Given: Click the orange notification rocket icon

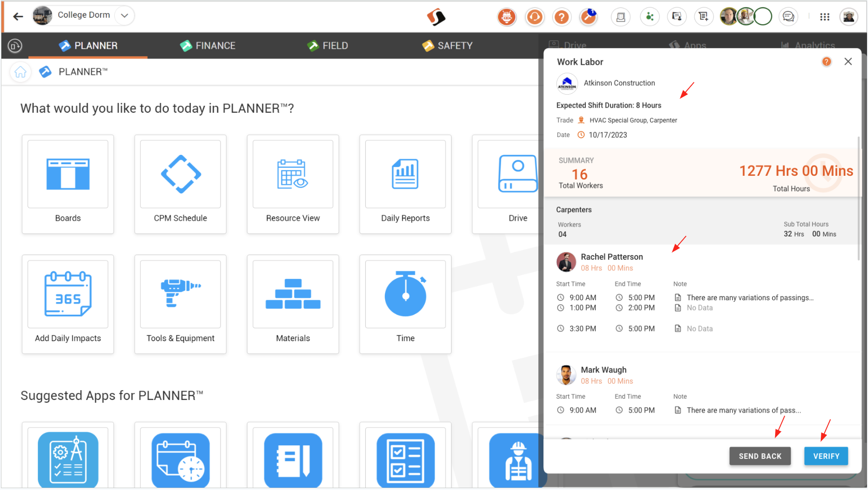Looking at the screenshot, I should [x=589, y=17].
